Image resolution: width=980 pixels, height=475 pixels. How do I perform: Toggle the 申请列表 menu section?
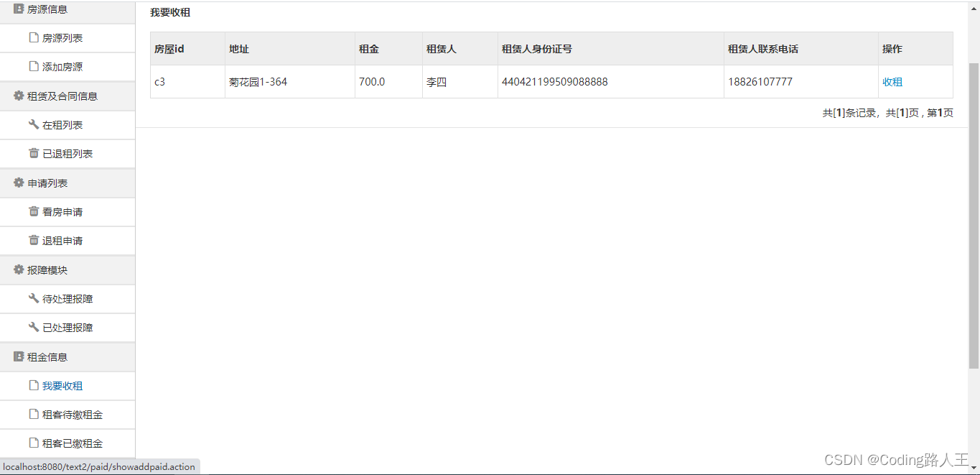tap(67, 183)
